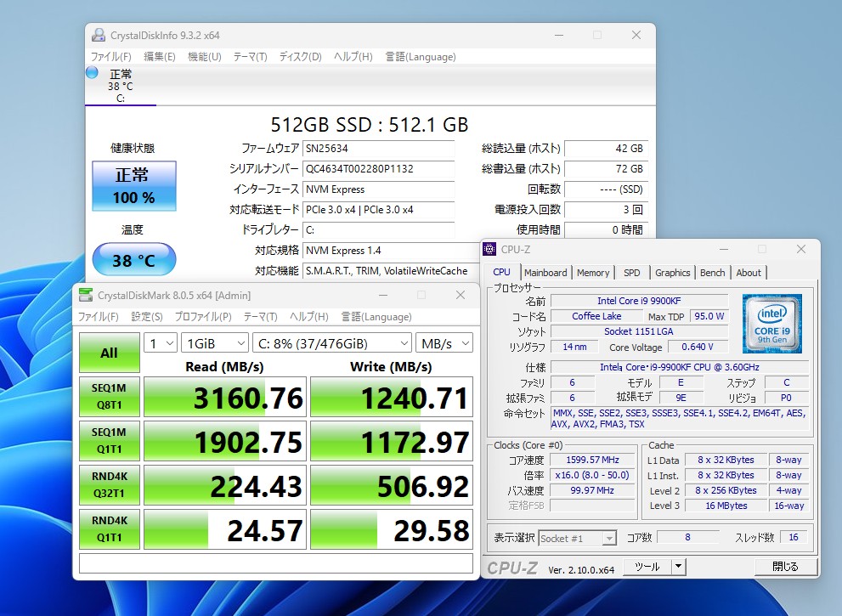Image resolution: width=842 pixels, height=616 pixels.
Task: Click the Max TDP value 95.0 W
Action: pyautogui.click(x=709, y=316)
